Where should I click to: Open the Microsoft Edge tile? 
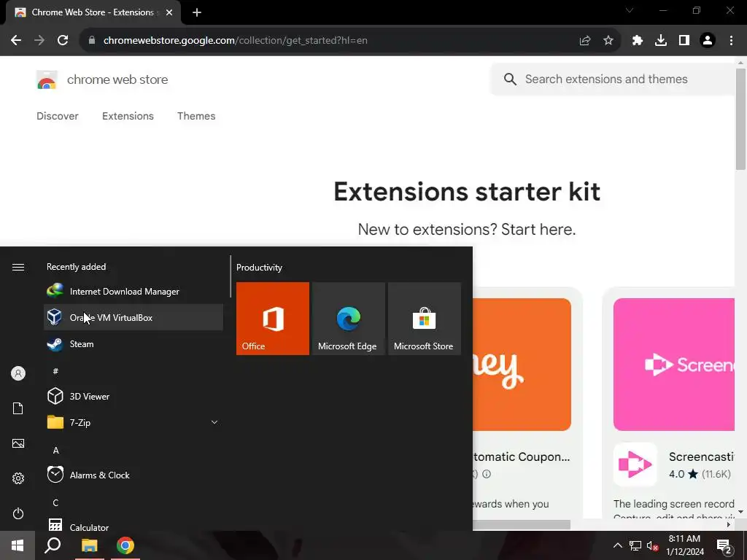(348, 319)
